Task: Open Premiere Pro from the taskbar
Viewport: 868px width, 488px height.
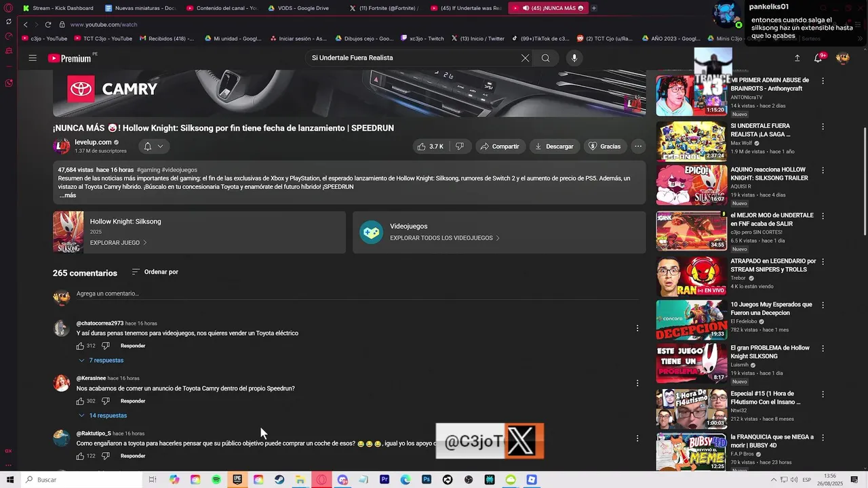Action: (x=384, y=480)
